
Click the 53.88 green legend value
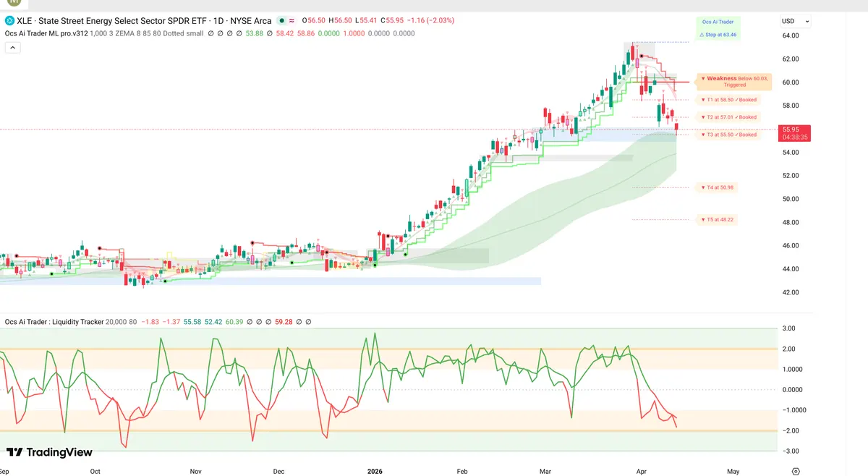[255, 33]
